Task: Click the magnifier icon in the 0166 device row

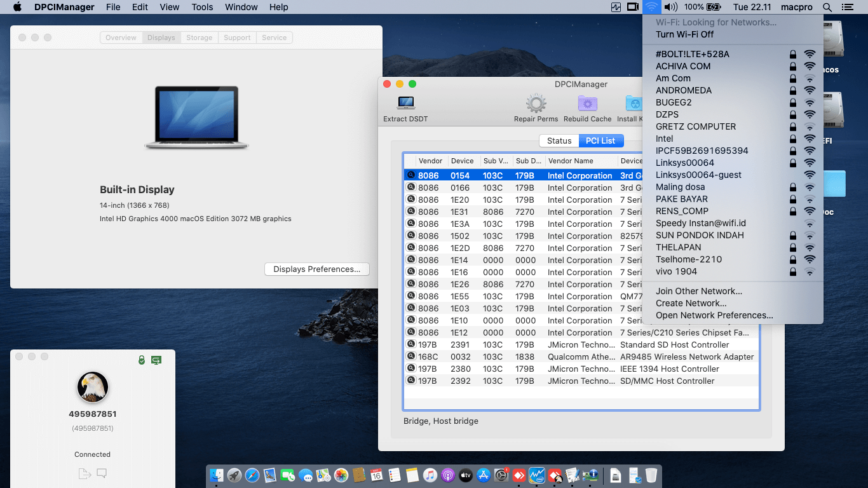Action: (x=410, y=187)
